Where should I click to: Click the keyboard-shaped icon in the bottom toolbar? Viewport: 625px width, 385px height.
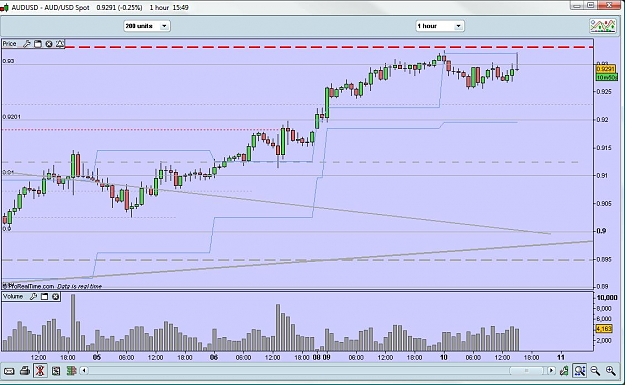coord(9,371)
